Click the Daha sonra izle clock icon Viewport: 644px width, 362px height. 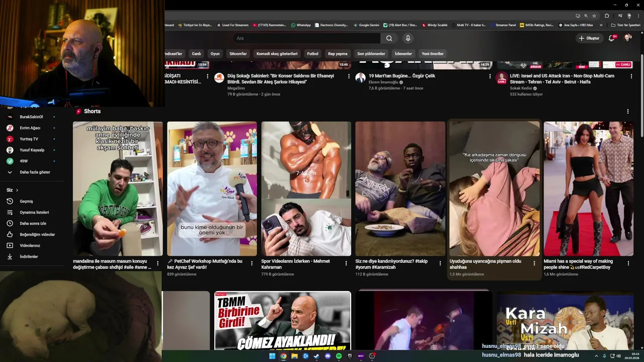10,223
